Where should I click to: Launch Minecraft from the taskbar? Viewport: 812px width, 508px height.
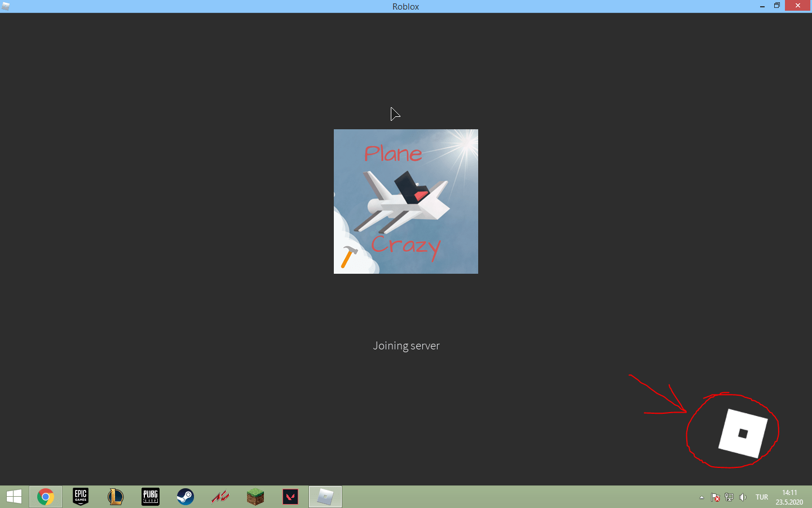click(255, 497)
